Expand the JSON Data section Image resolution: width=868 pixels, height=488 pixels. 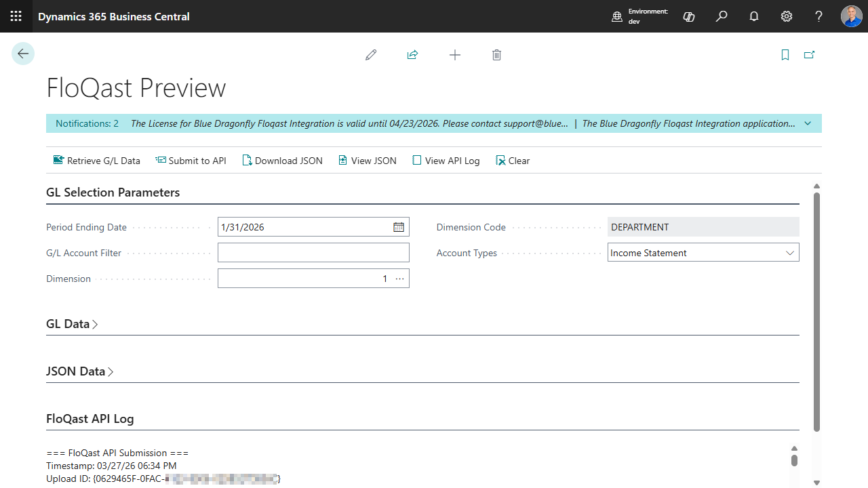pyautogui.click(x=80, y=371)
